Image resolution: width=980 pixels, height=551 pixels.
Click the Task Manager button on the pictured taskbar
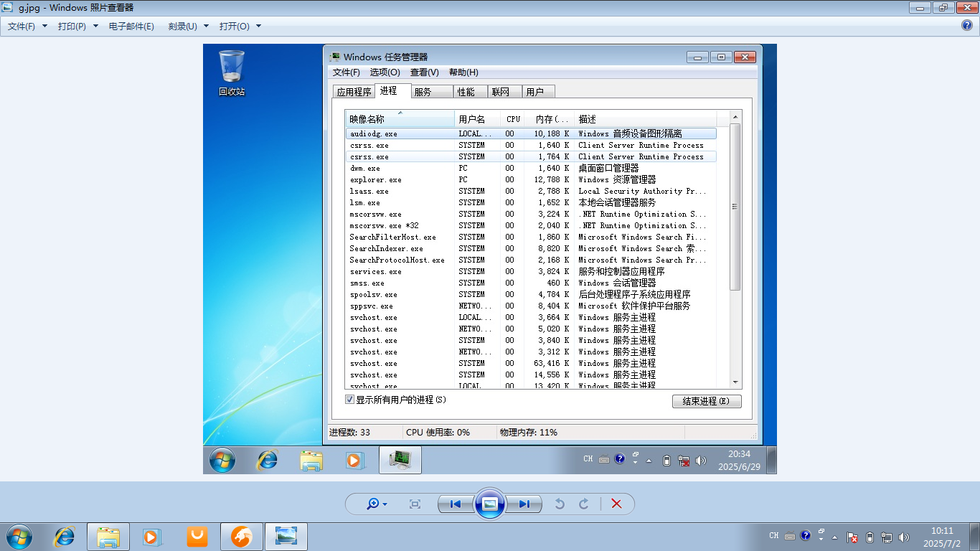(x=400, y=460)
